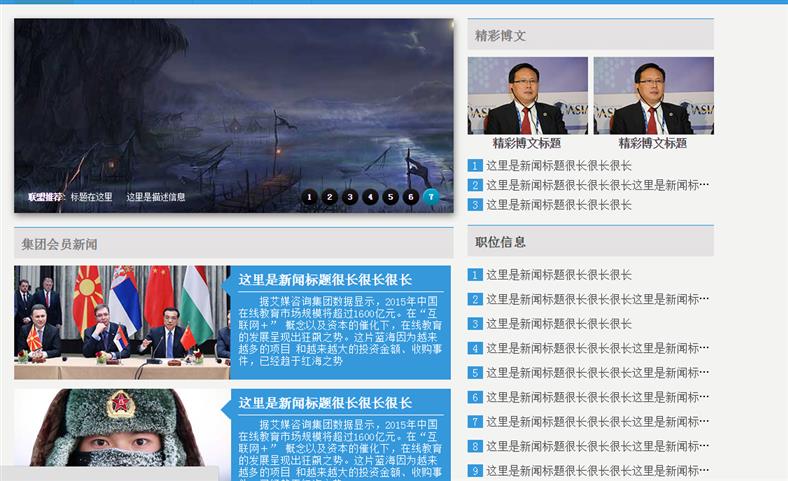
Task: Show carousel slide 5
Action: 390,197
